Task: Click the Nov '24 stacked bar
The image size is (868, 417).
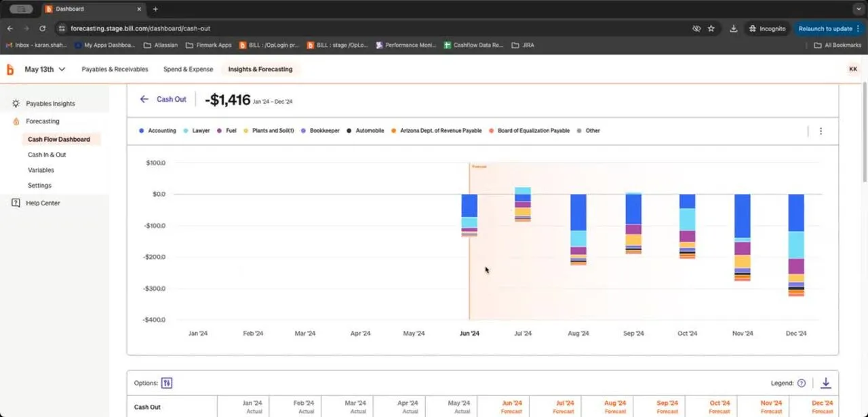Action: point(743,237)
